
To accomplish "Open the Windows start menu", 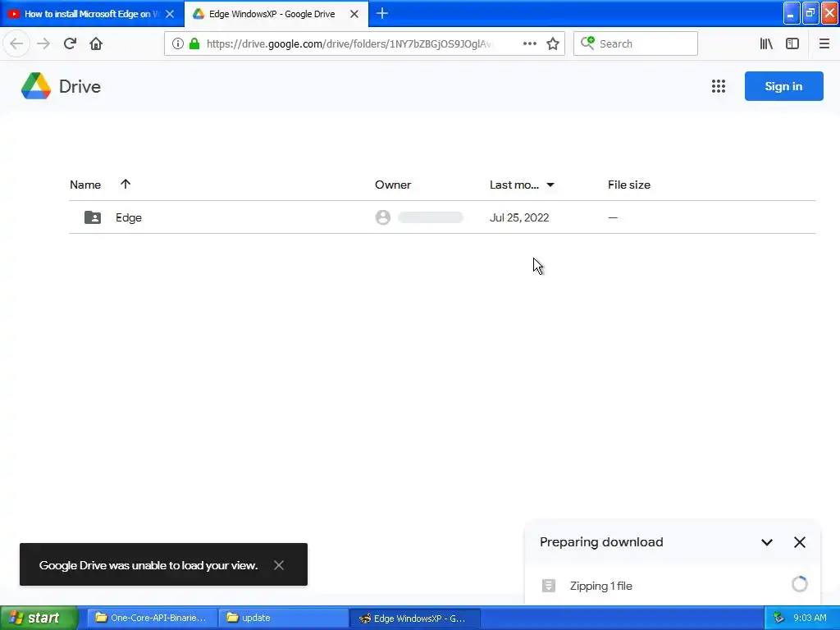I will coord(39,618).
